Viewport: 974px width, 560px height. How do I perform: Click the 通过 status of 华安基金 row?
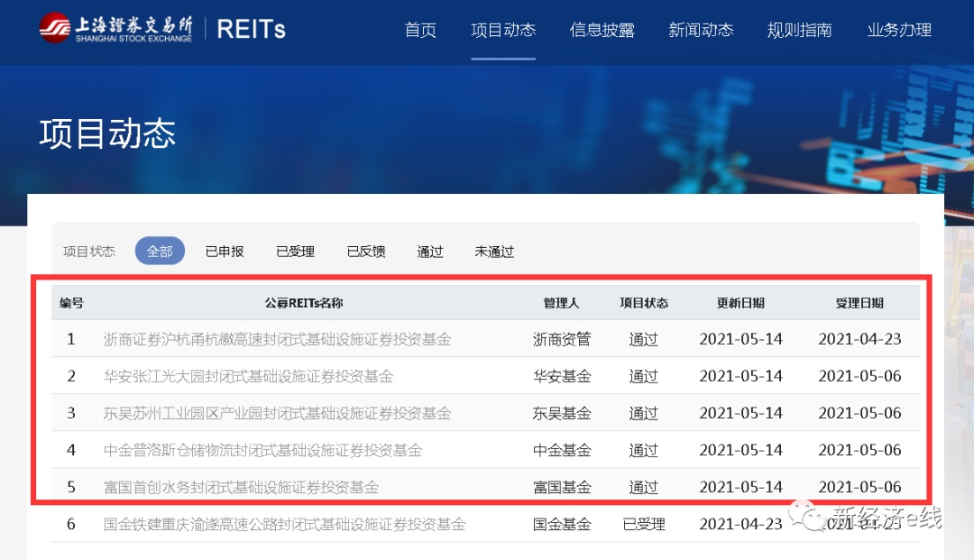(x=644, y=376)
